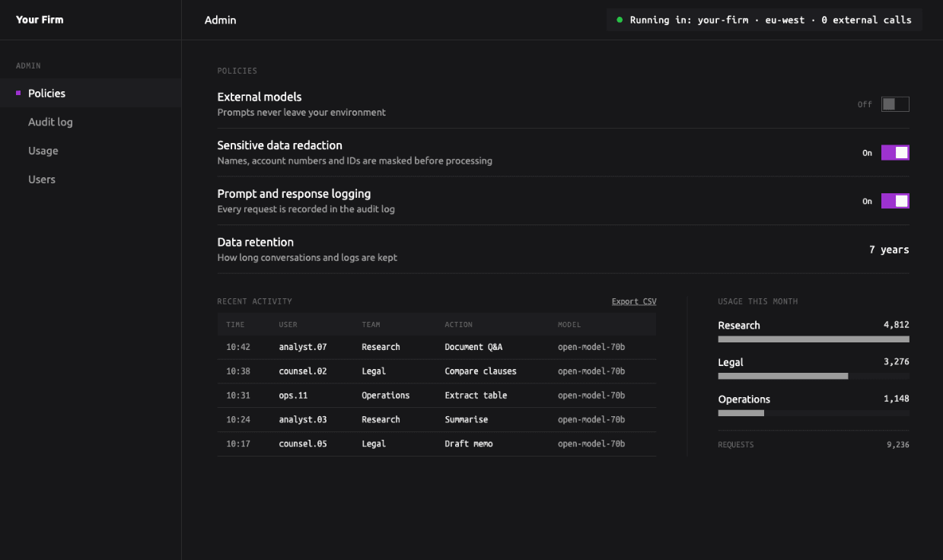Select the Research usage bar

point(814,339)
